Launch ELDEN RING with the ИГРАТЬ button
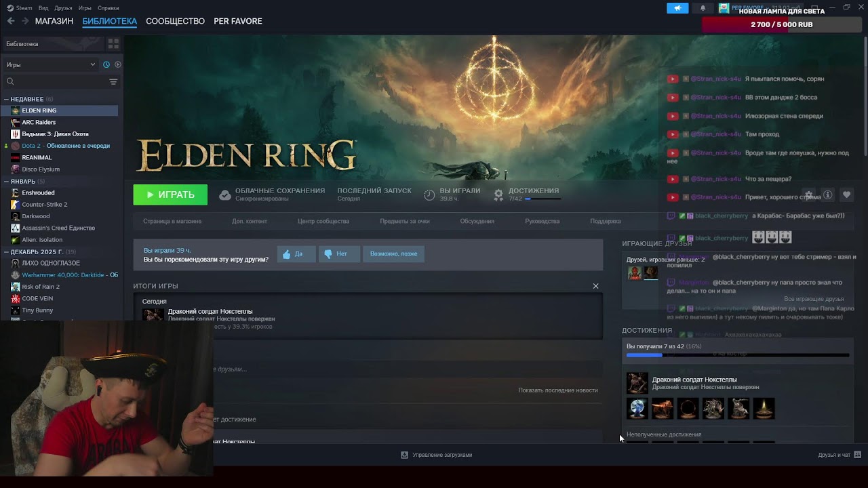The image size is (868, 488). coord(170,195)
